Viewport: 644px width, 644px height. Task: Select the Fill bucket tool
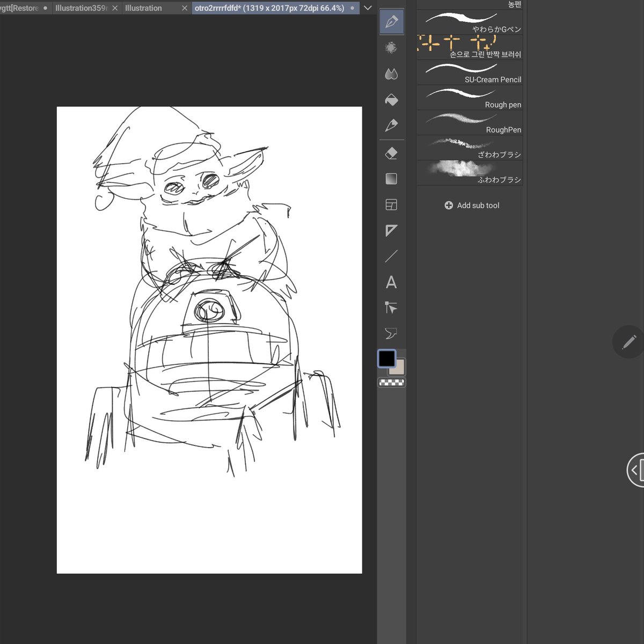[391, 100]
